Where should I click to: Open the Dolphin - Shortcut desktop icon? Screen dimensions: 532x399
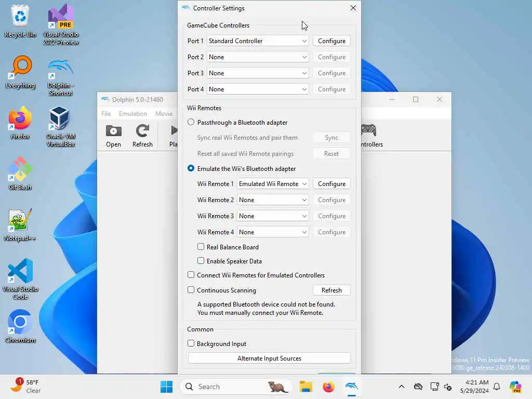[x=61, y=77]
